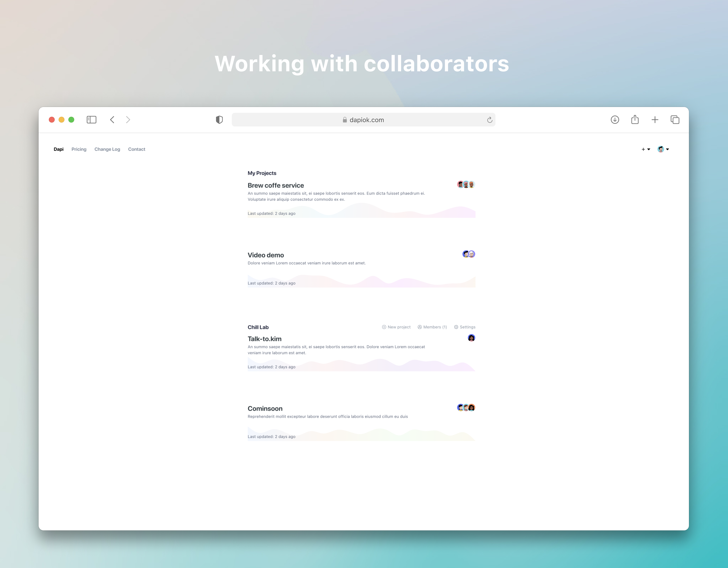Expand the plus create dropdown
Screen dimensions: 728x568
(645, 149)
